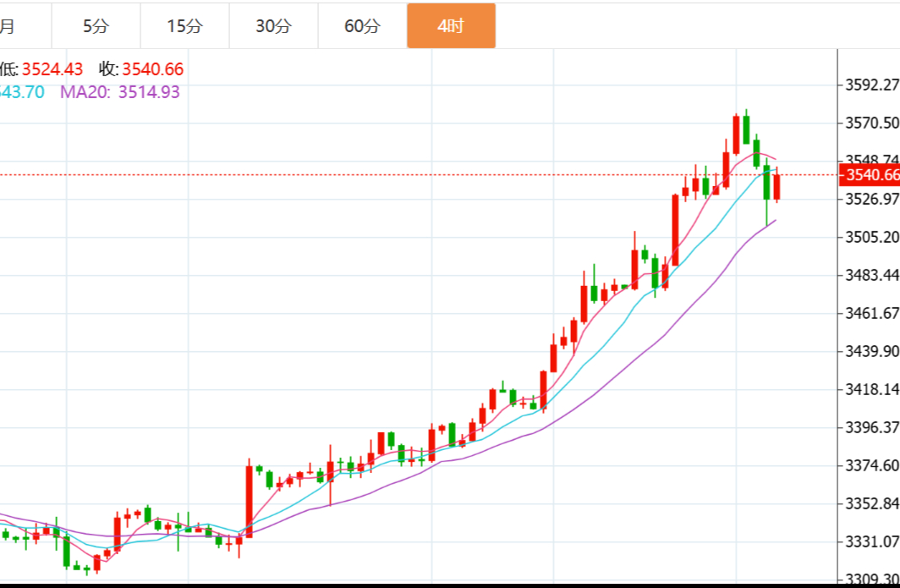The height and width of the screenshot is (588, 900).
Task: Click the closing price label 收: 3540.66
Action: (x=141, y=69)
